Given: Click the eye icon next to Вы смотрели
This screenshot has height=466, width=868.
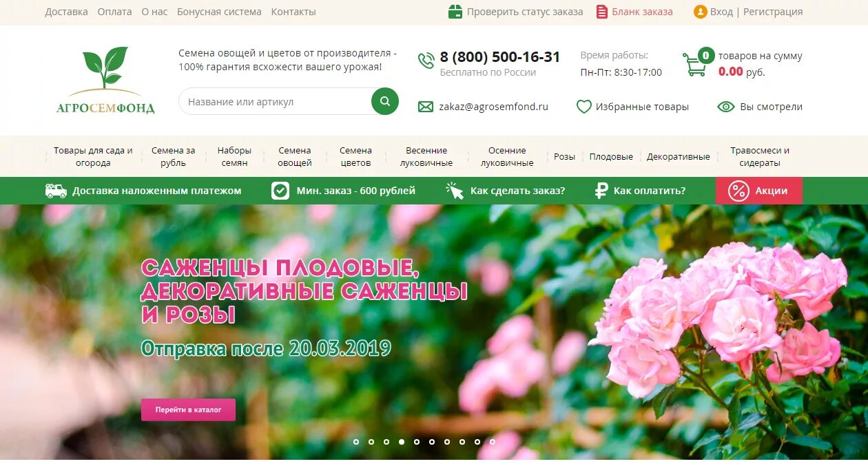Looking at the screenshot, I should [x=726, y=107].
